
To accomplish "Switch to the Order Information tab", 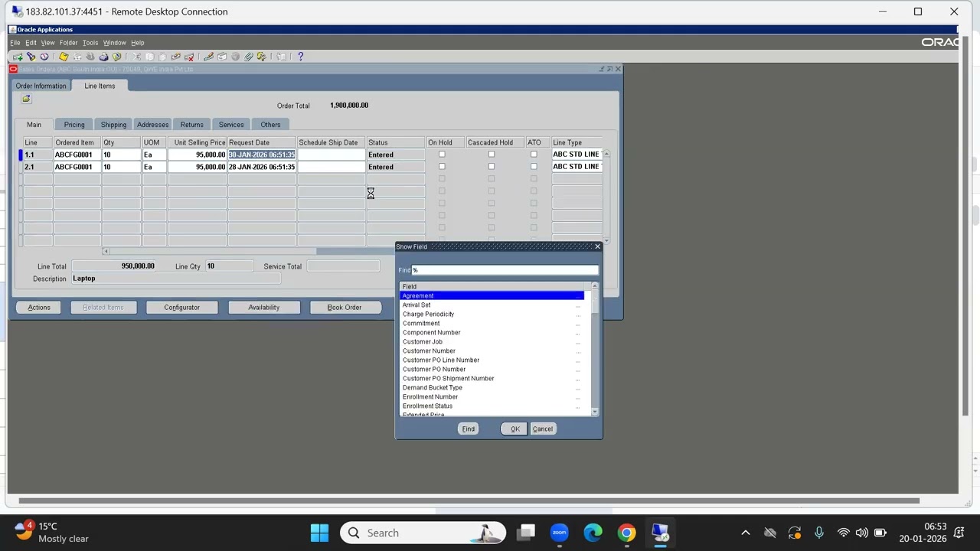I will click(41, 86).
